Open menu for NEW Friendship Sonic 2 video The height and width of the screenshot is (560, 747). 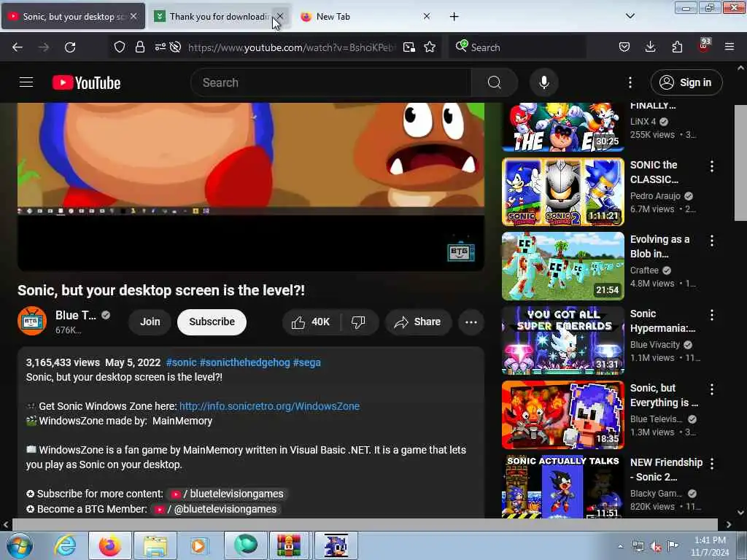point(712,463)
